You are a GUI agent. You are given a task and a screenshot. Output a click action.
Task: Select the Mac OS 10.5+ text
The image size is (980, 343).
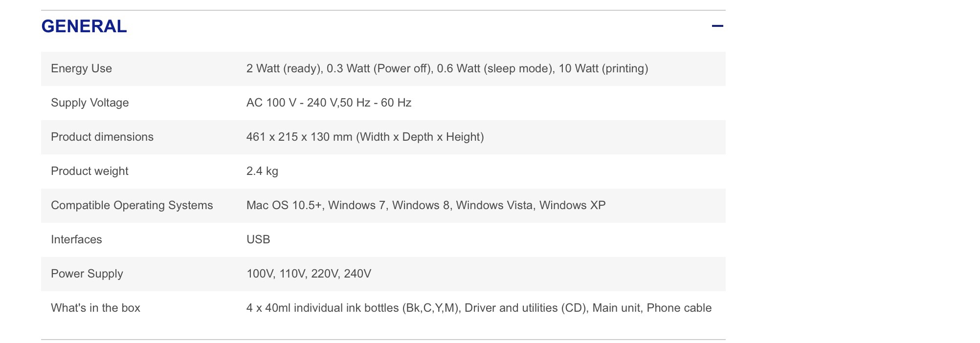[x=284, y=205]
